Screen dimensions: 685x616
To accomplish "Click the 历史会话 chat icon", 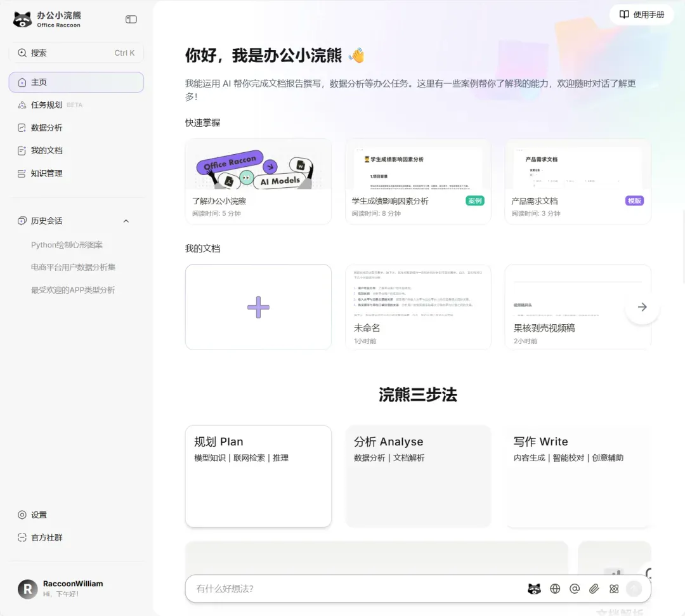I will (22, 221).
